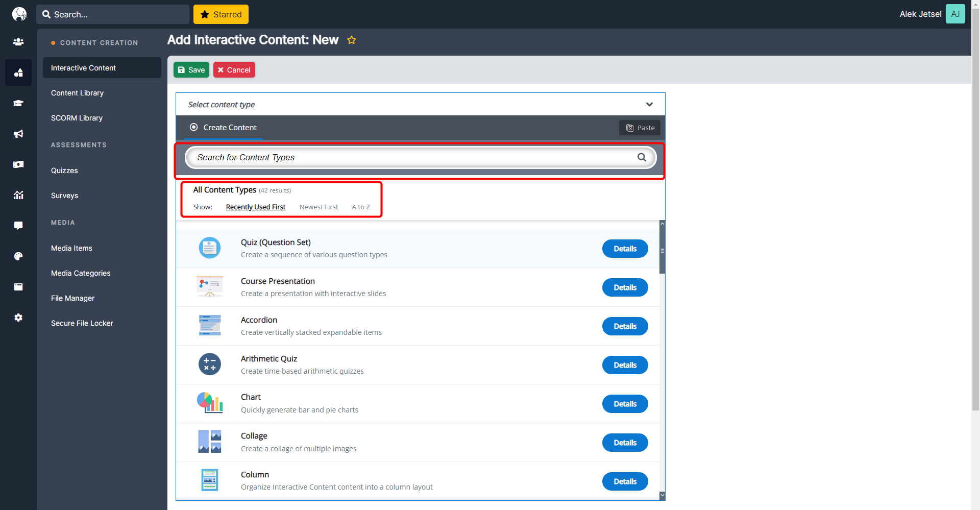Select the Arithmetic Quiz title
Screen dimensions: 980x510
click(x=269, y=359)
